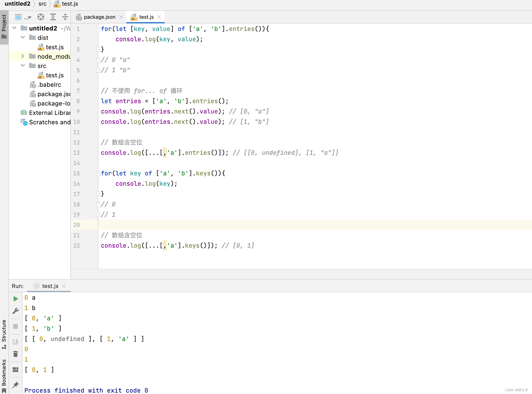532x394 pixels.
Task: Select package.json in project tree
Action: pyautogui.click(x=50, y=94)
